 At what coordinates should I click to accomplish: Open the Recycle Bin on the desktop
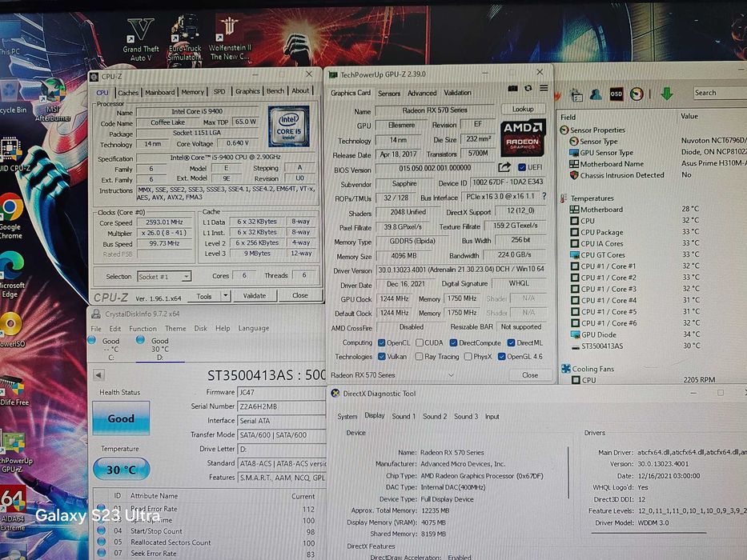click(11, 98)
